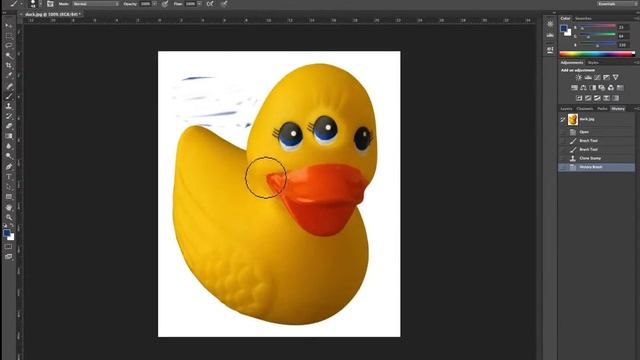The image size is (640, 360).
Task: Add a Vibrance adjustment
Action: (x=616, y=78)
